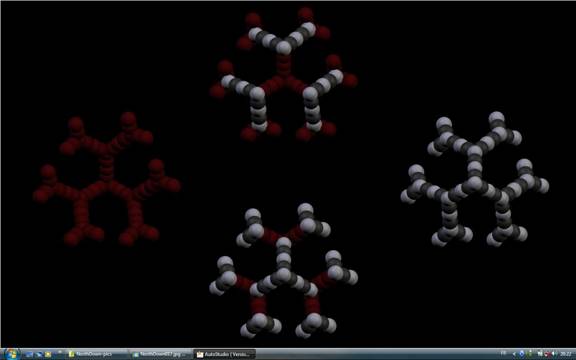Click the red system tray icon

[x=547, y=354]
